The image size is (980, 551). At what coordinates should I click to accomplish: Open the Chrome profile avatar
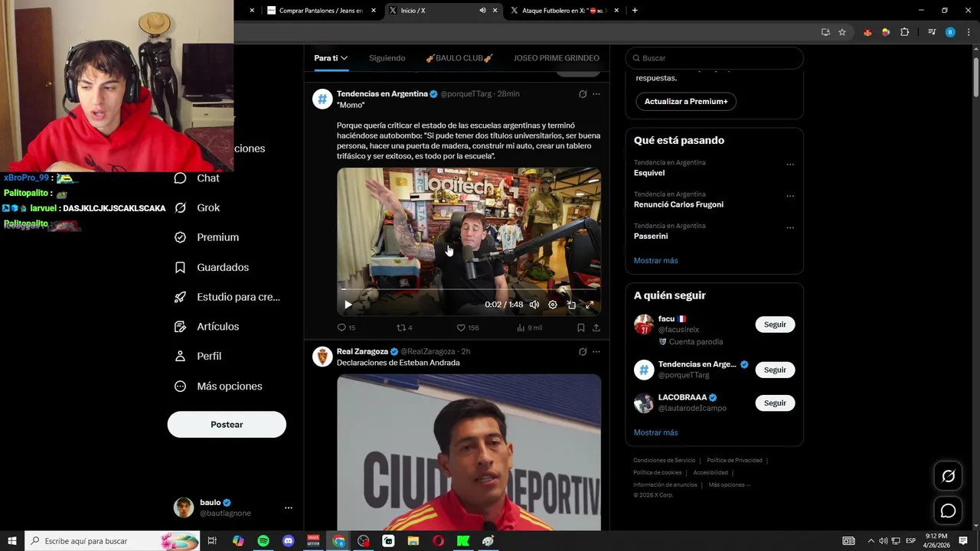950,32
